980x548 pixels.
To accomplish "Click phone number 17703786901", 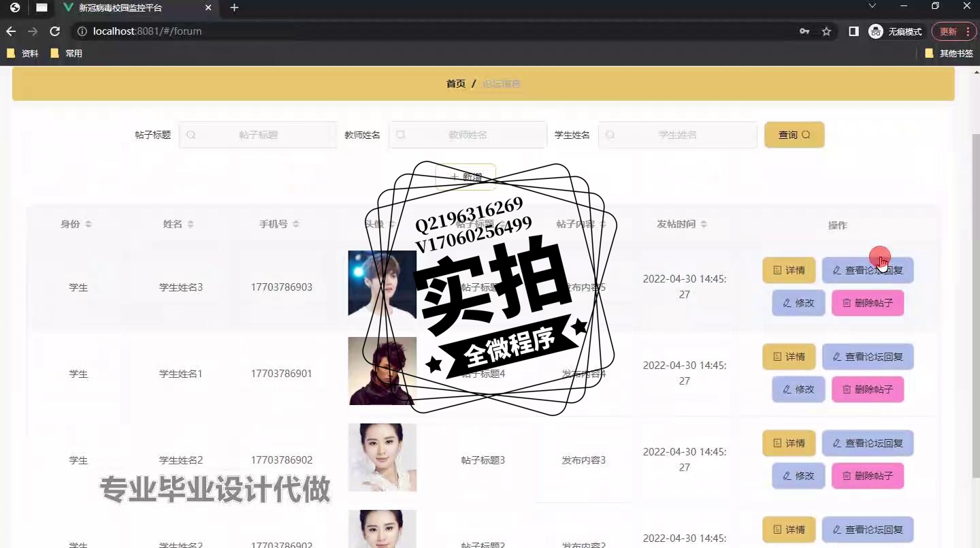I will (x=282, y=374).
